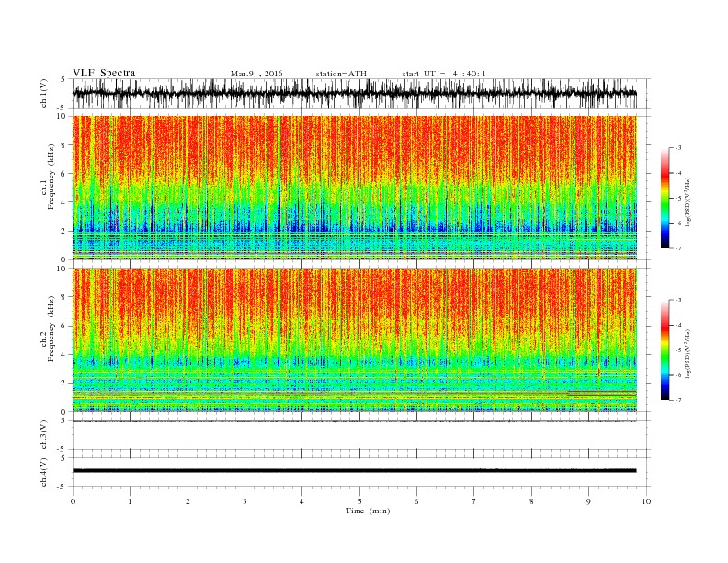This screenshot has width=728, height=563.
Task: Click the ch.4(V) axis label
Action: click(x=44, y=472)
